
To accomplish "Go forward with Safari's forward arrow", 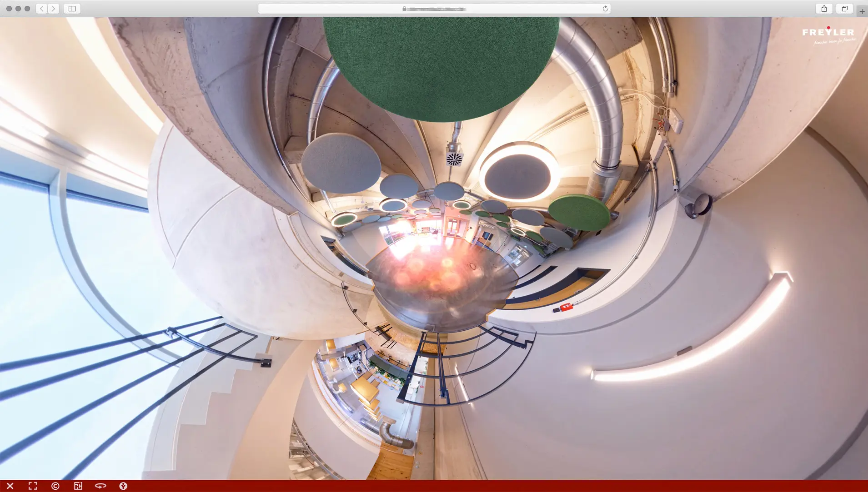I will click(54, 9).
